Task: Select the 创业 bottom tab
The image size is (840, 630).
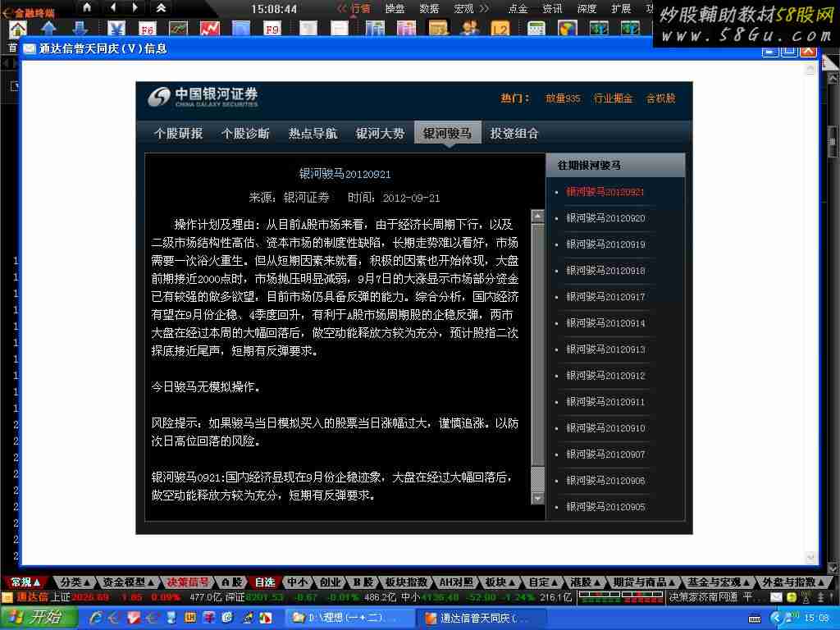Action: point(330,582)
